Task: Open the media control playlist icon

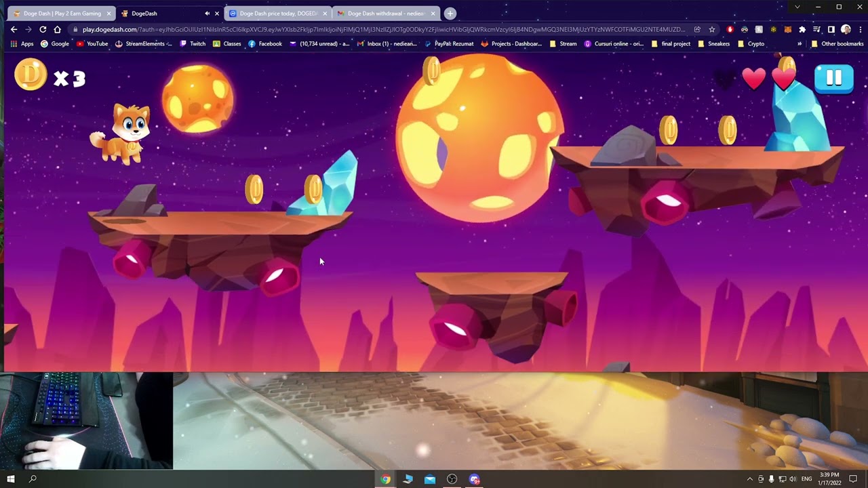Action: pos(816,29)
